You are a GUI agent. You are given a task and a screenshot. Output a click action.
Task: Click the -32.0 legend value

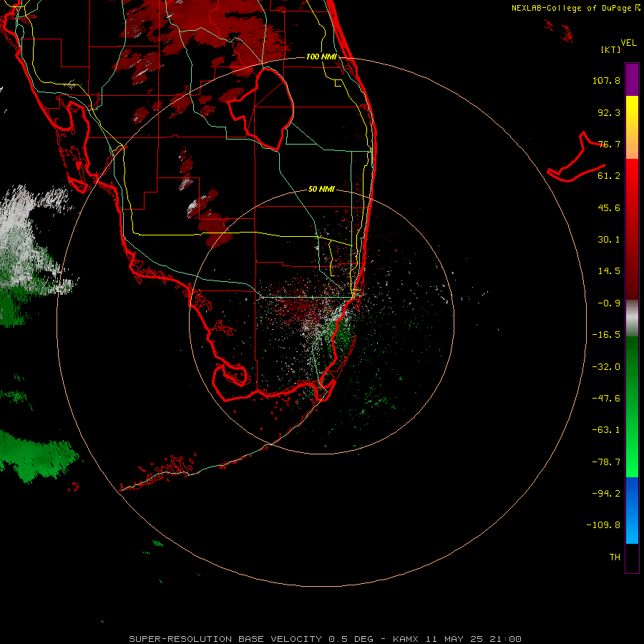[606, 367]
